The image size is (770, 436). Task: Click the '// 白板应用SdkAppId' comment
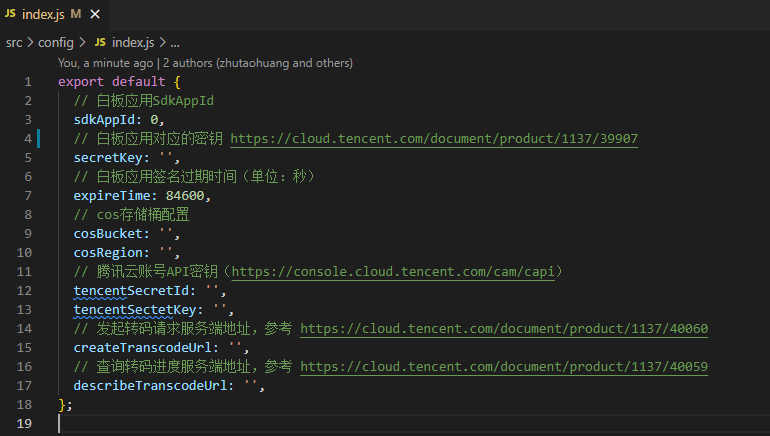[x=144, y=101]
